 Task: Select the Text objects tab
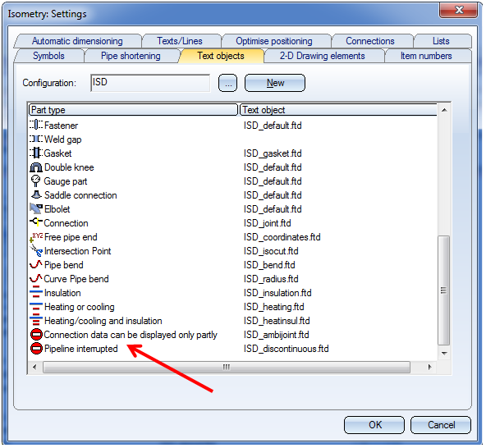click(x=221, y=56)
